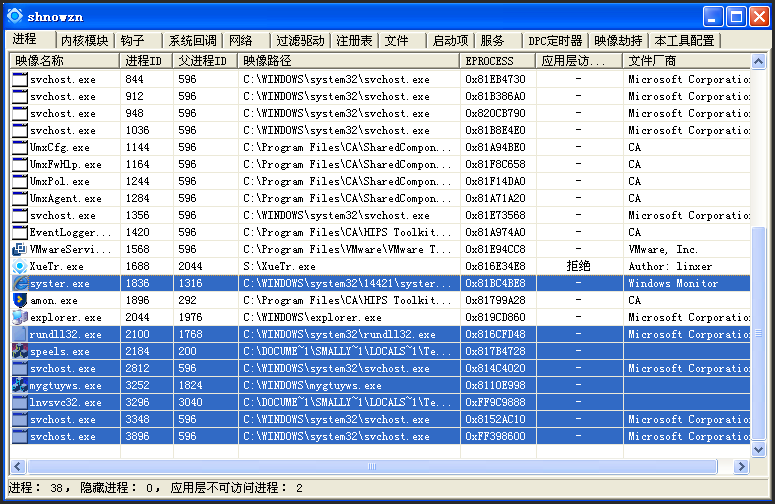Screen dimensions: 775x504
Task: Sort by the 映像路径 column header
Action: pyautogui.click(x=349, y=61)
